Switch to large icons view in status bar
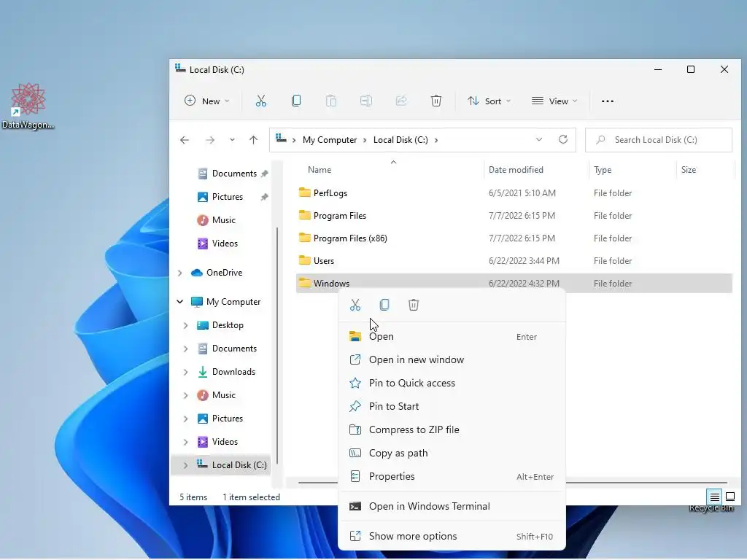Screen dimensions: 747x560 729,497
